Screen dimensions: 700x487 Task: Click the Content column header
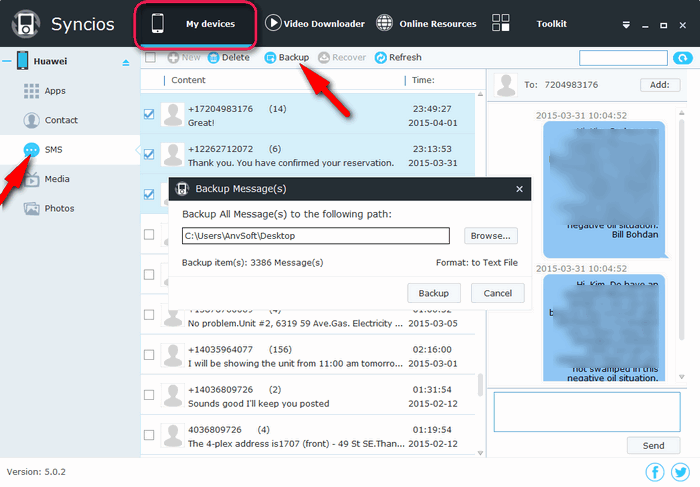point(188,80)
